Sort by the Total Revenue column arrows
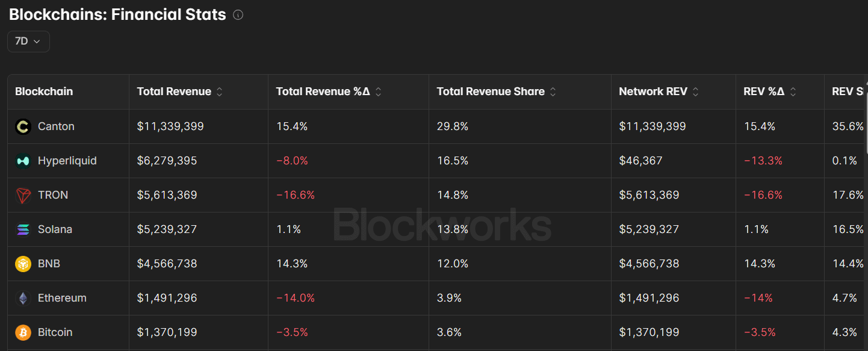Image resolution: width=868 pixels, height=351 pixels. (x=220, y=92)
